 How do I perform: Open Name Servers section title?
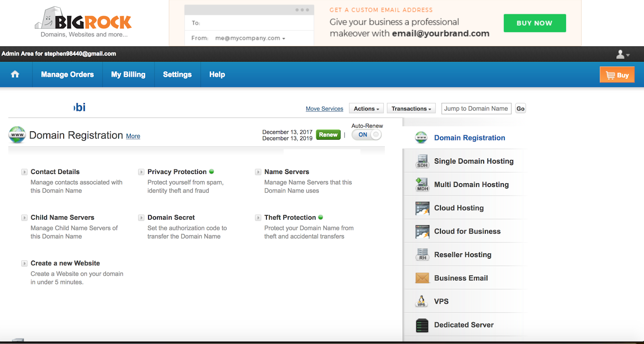tap(287, 172)
